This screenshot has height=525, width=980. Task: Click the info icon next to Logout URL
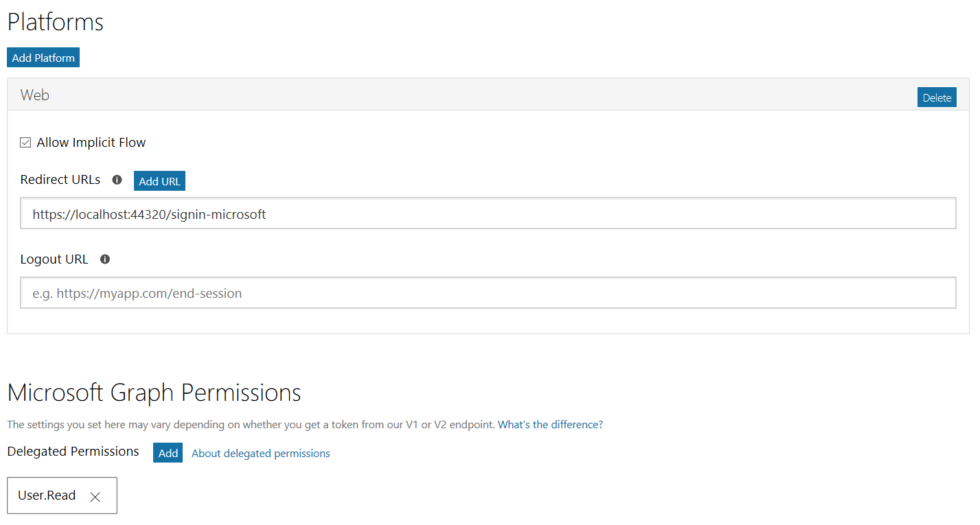point(105,259)
